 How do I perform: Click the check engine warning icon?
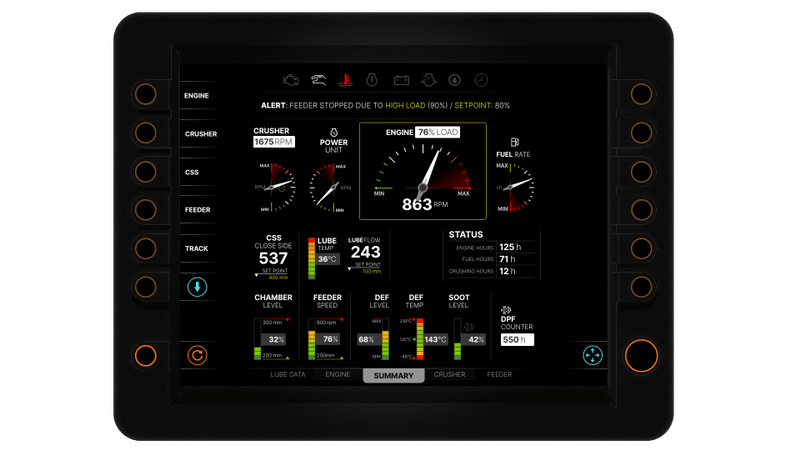(291, 79)
